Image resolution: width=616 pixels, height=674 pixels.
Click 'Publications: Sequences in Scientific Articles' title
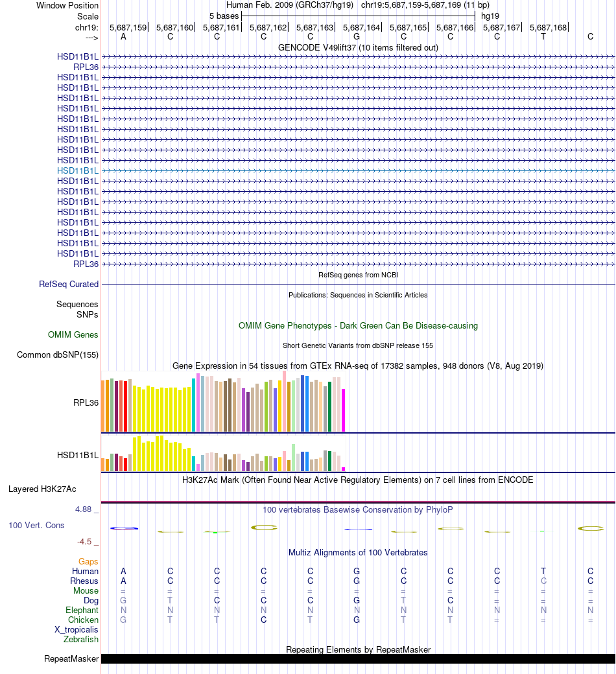(x=358, y=295)
